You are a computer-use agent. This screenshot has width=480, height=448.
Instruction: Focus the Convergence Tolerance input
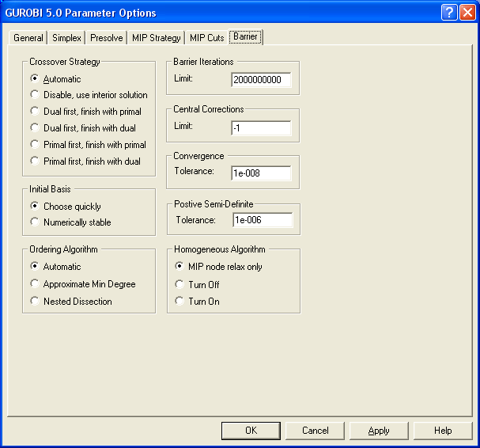pyautogui.click(x=262, y=173)
